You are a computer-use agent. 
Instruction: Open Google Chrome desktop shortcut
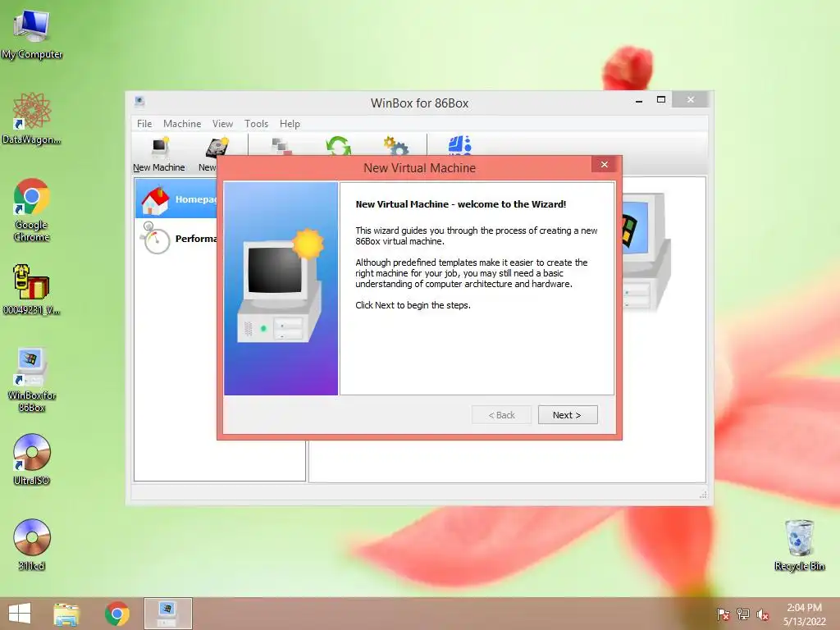pyautogui.click(x=32, y=210)
